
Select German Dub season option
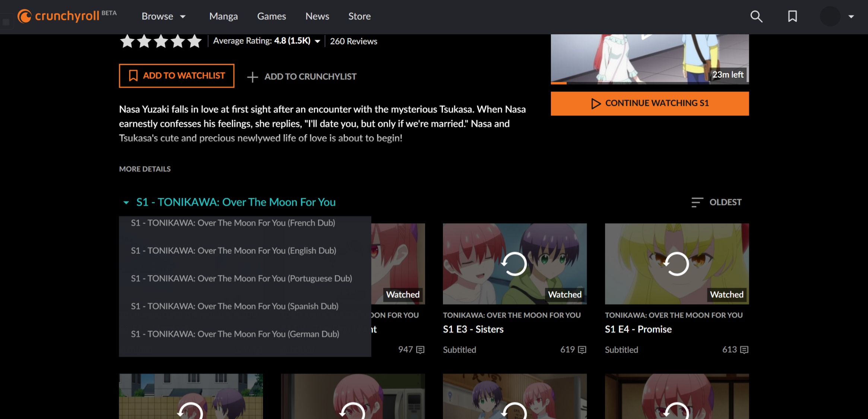[x=235, y=334]
